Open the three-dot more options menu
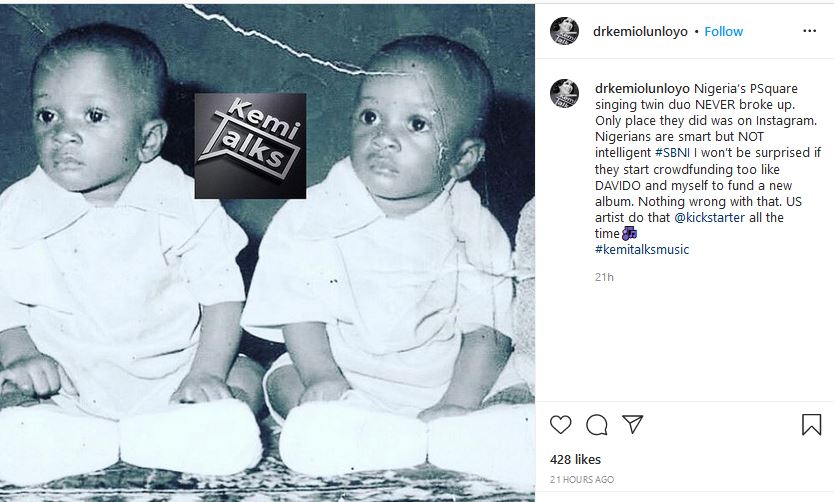Screen dimensions: 834x502 pos(810,31)
